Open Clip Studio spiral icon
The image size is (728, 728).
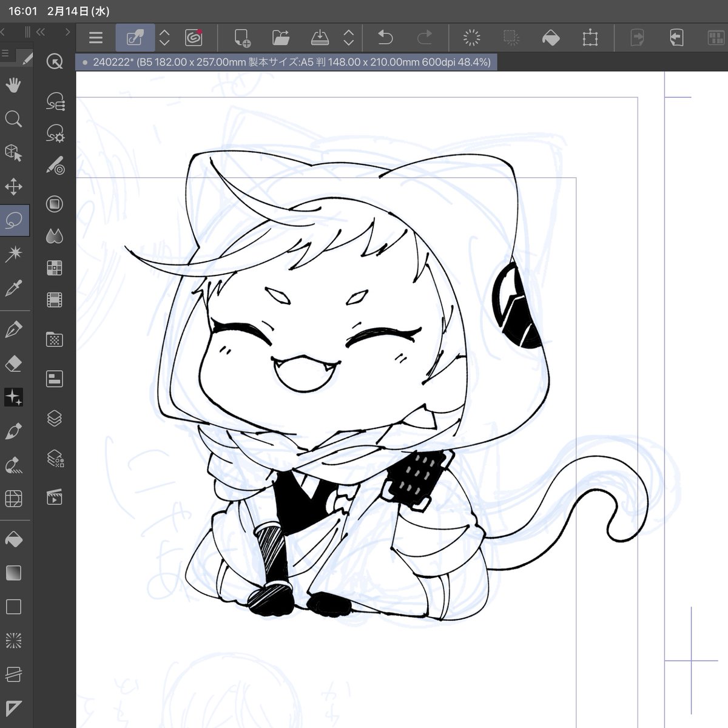tap(194, 38)
